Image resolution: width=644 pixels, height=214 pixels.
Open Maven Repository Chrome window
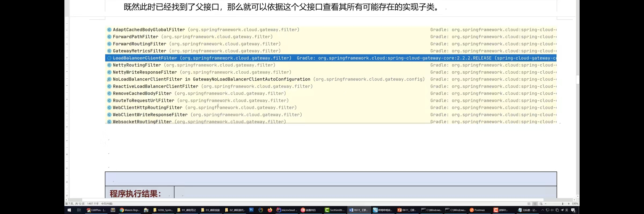point(130,210)
